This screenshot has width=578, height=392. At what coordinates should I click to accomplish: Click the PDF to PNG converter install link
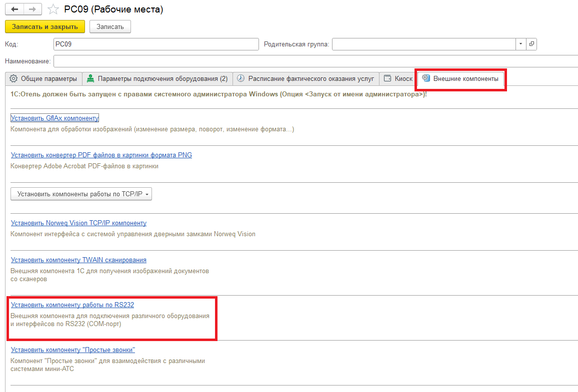click(101, 155)
